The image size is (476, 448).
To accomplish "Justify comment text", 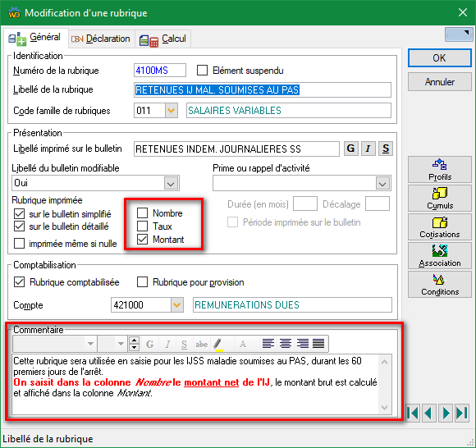I will [318, 344].
